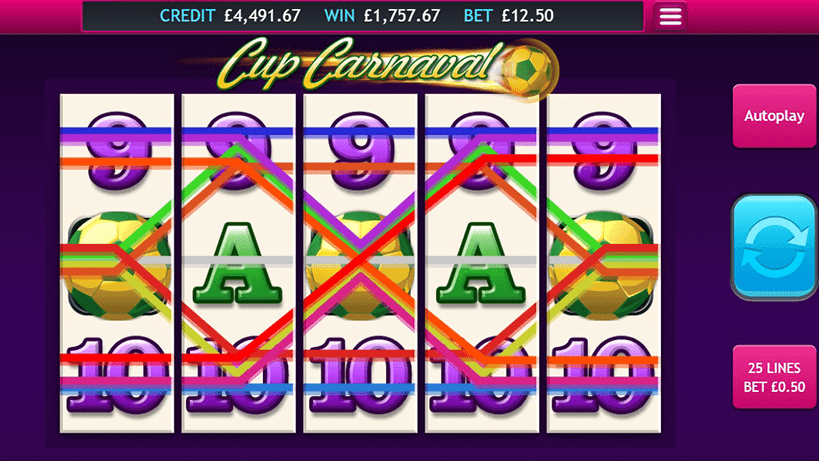Click the Autoplay button
The width and height of the screenshot is (819, 461).
click(774, 116)
